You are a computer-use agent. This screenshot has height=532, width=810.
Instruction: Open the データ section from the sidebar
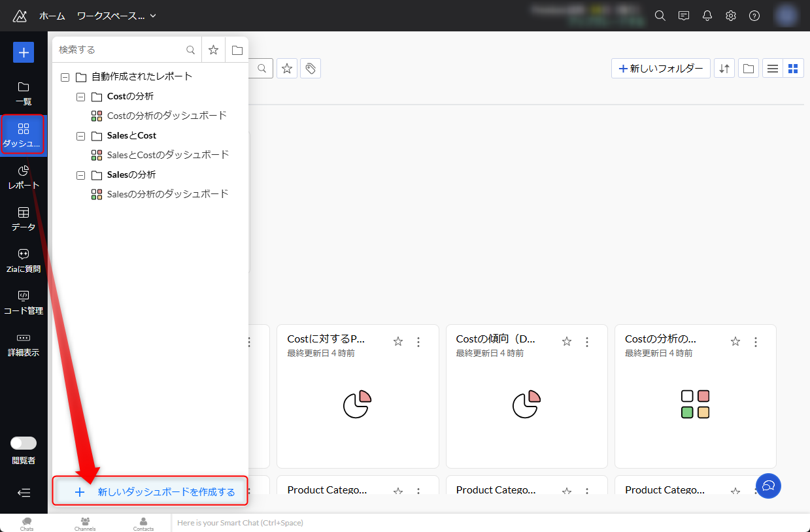click(24, 218)
